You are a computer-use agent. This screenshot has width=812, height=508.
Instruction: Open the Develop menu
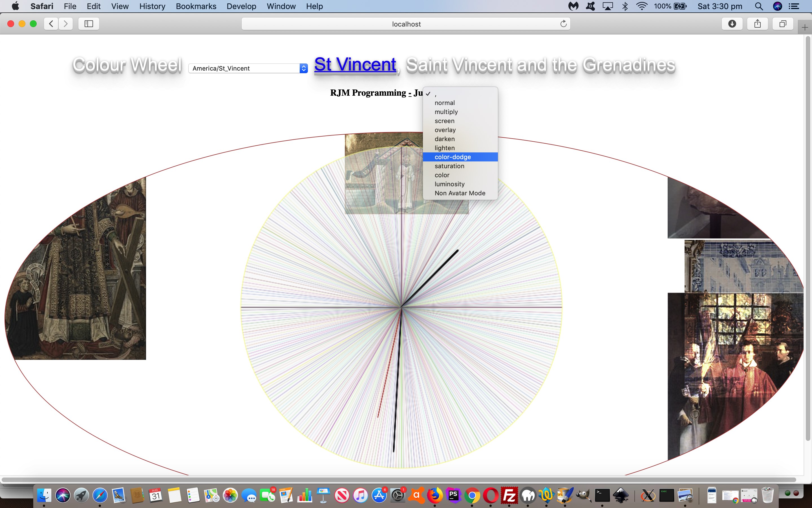(241, 6)
